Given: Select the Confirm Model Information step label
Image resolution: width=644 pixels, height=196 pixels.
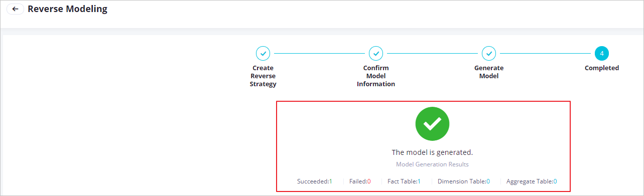Looking at the screenshot, I should coord(376,76).
